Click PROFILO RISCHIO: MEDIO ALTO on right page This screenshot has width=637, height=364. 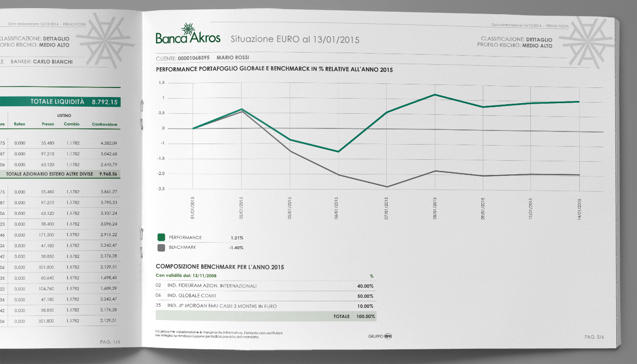[x=515, y=45]
